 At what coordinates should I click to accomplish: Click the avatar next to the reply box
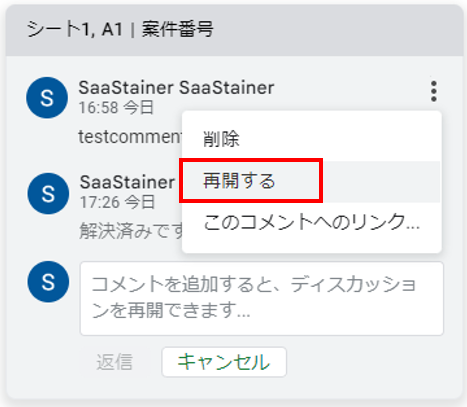(x=48, y=282)
